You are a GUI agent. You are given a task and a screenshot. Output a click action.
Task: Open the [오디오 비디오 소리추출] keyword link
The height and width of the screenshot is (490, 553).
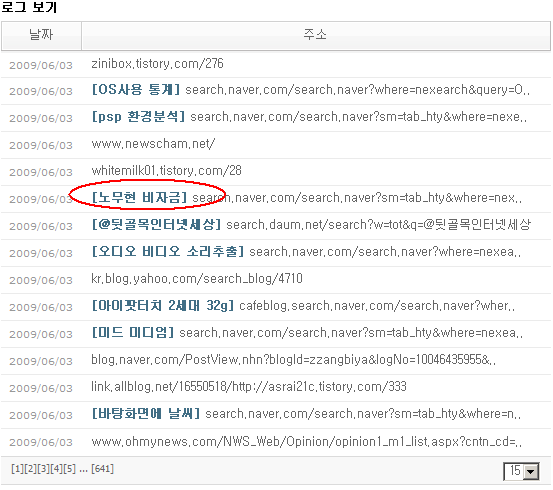pos(168,252)
